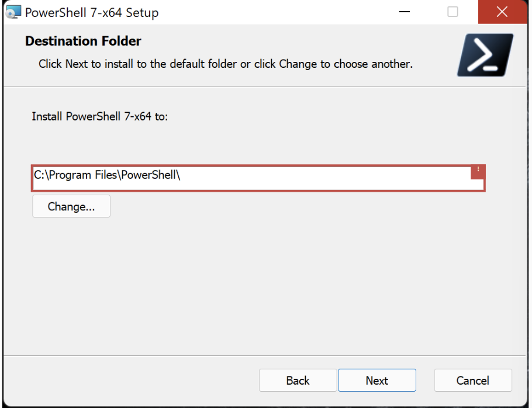Select the PowerShell angle-bracket logo image
Screen dimensions: 532x408
[486, 54]
